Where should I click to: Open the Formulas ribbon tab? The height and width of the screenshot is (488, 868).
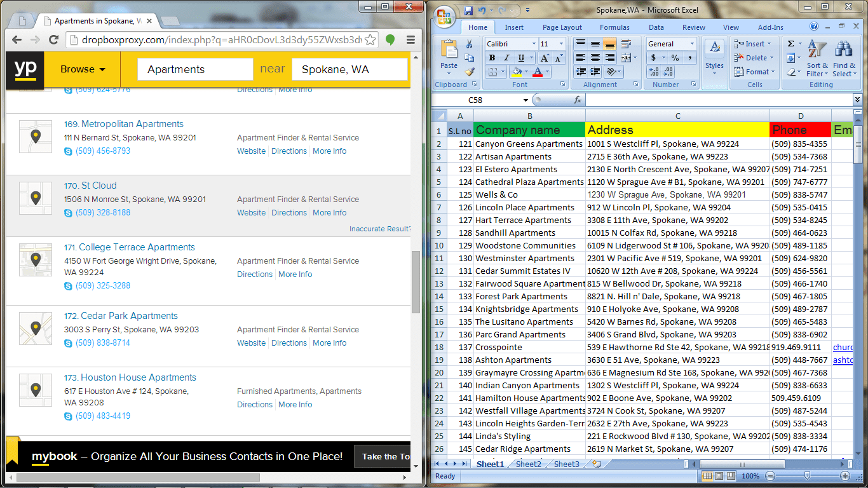pyautogui.click(x=614, y=27)
